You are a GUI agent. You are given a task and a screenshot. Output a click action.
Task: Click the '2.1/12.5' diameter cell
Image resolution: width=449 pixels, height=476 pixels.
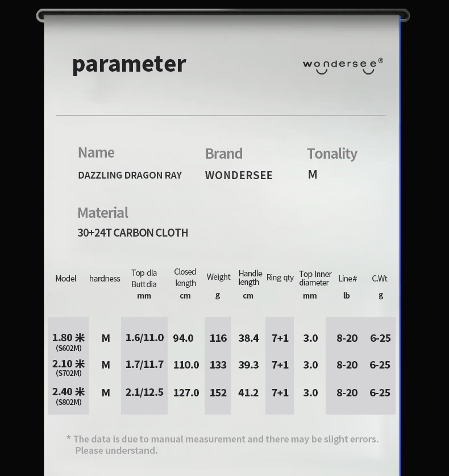(x=145, y=392)
